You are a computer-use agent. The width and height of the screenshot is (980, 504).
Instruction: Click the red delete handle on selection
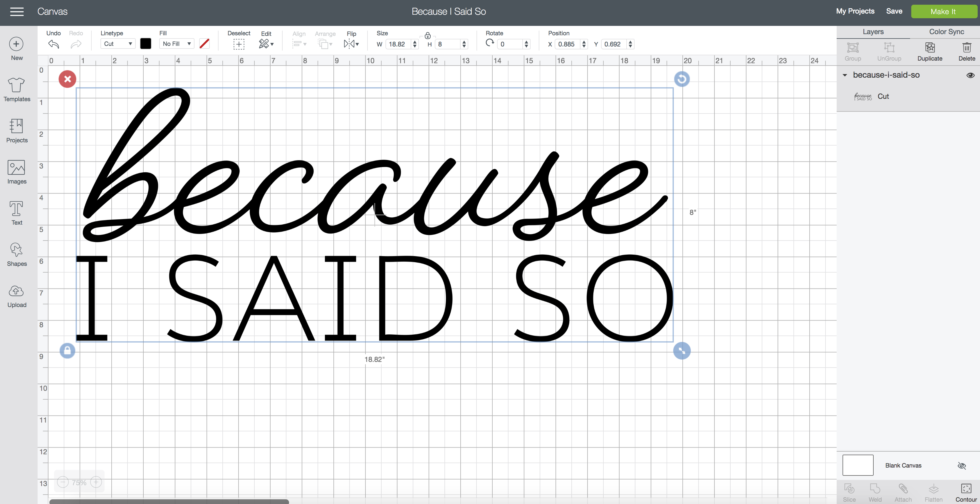[67, 79]
